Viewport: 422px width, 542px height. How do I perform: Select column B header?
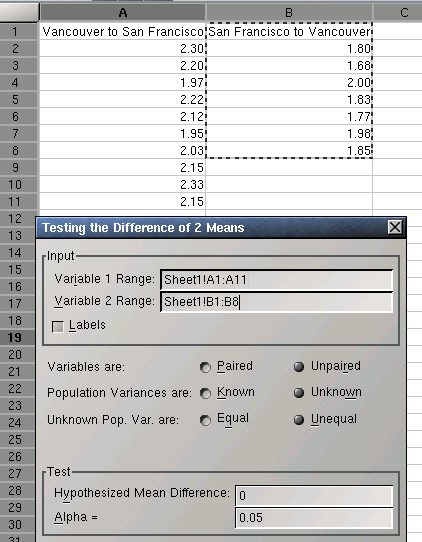click(289, 13)
